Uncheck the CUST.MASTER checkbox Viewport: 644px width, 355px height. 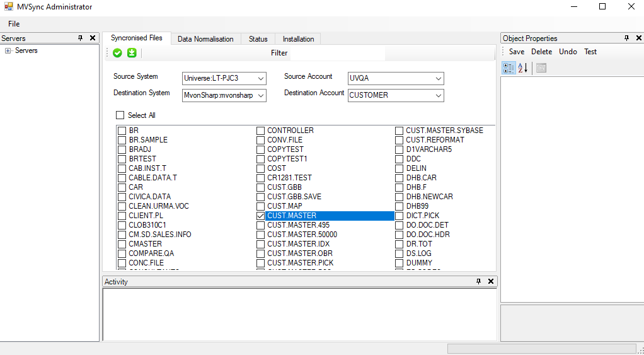click(260, 216)
